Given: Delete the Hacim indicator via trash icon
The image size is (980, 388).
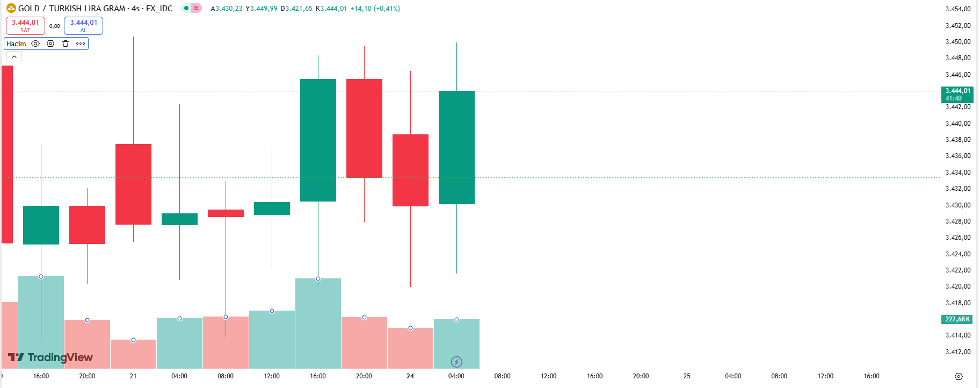Looking at the screenshot, I should [66, 44].
